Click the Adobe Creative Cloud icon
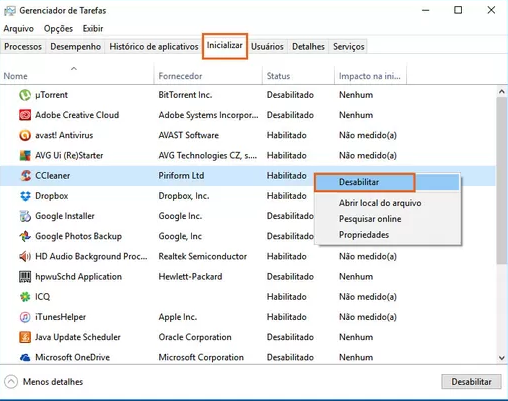This screenshot has width=508, height=401. click(x=25, y=115)
